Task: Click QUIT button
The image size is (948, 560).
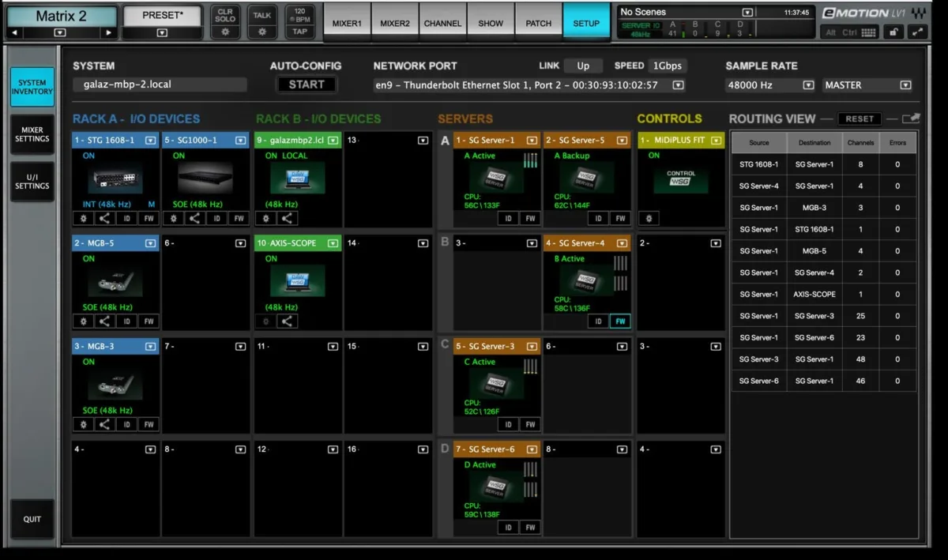Action: [x=32, y=520]
